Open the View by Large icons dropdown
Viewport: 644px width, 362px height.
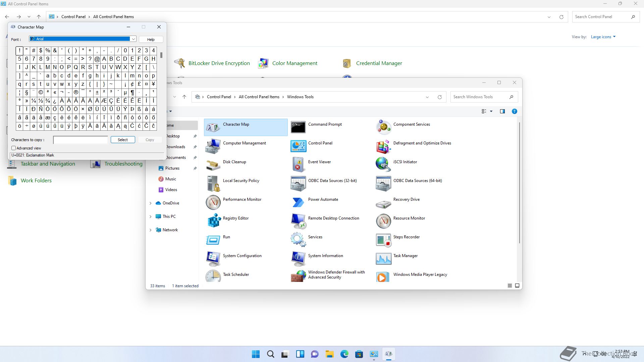tap(603, 37)
